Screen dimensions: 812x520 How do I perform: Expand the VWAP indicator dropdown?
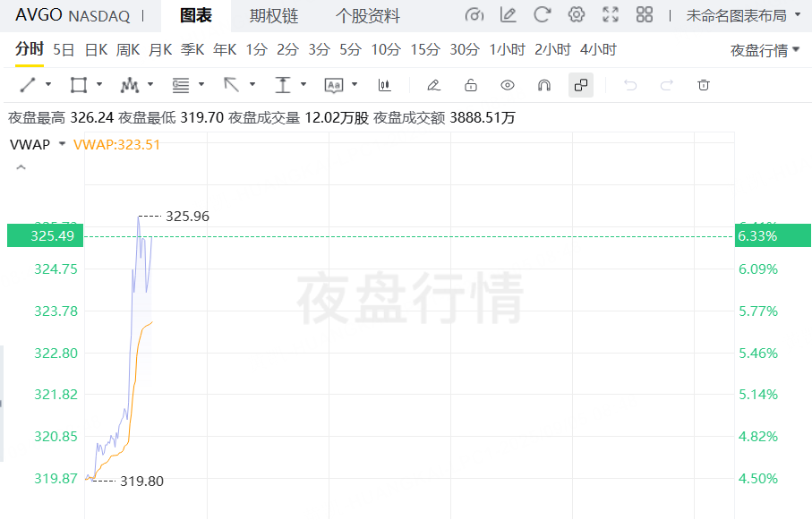[62, 144]
